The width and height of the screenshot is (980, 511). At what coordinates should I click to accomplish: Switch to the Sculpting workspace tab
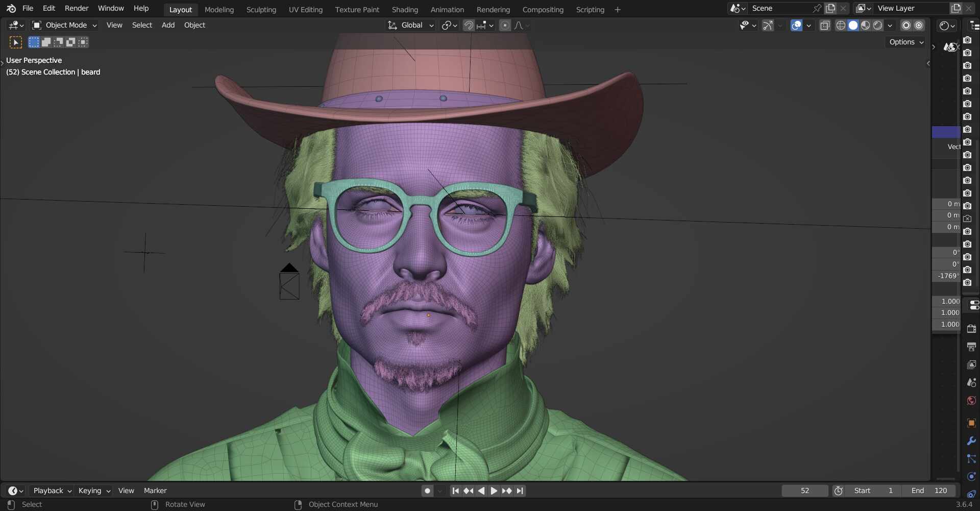tap(261, 10)
